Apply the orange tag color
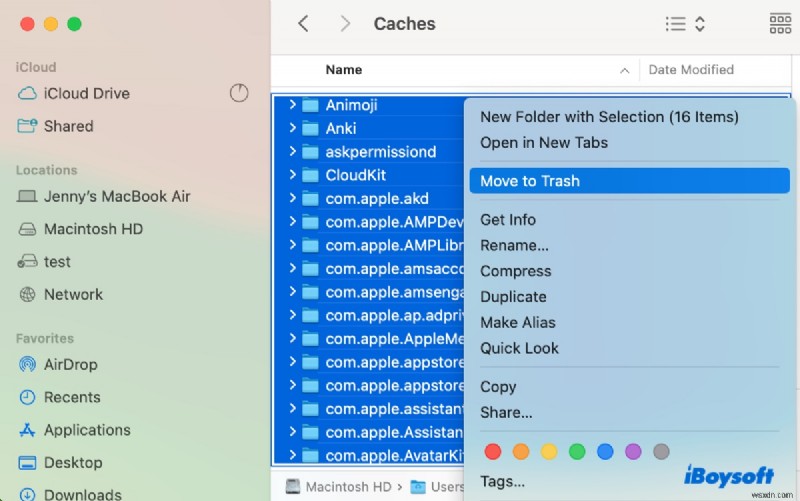Image resolution: width=800 pixels, height=501 pixels. [x=521, y=452]
